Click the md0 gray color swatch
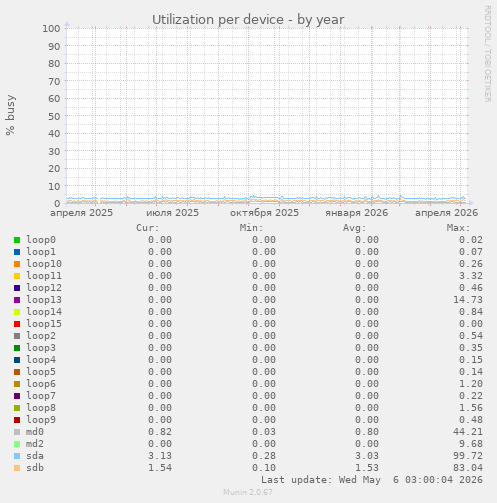Screen dimensions: 497x503 (17, 432)
